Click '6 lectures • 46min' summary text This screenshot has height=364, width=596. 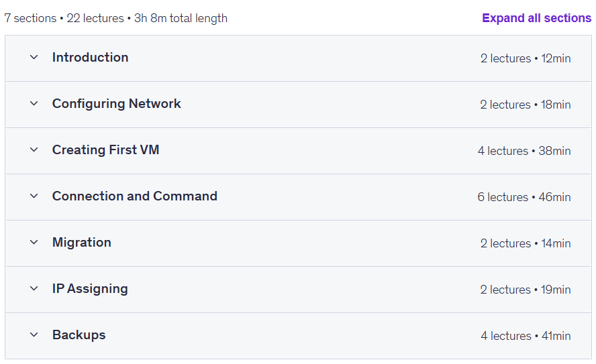524,197
